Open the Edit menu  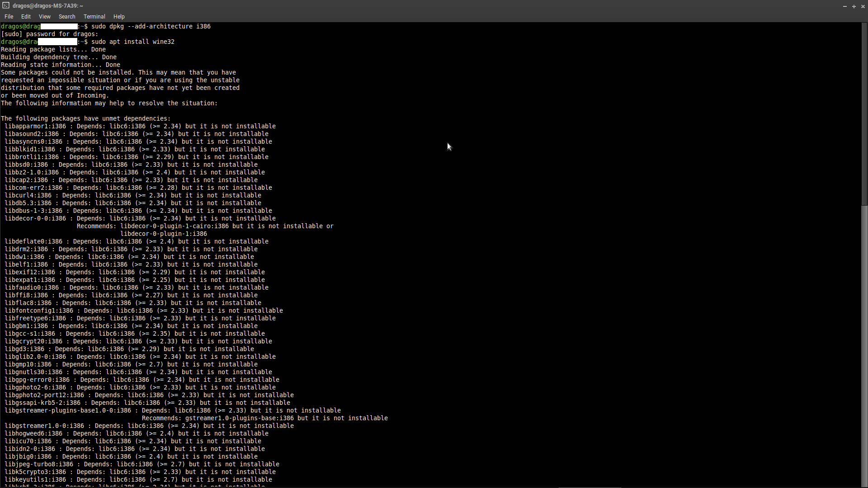click(26, 17)
